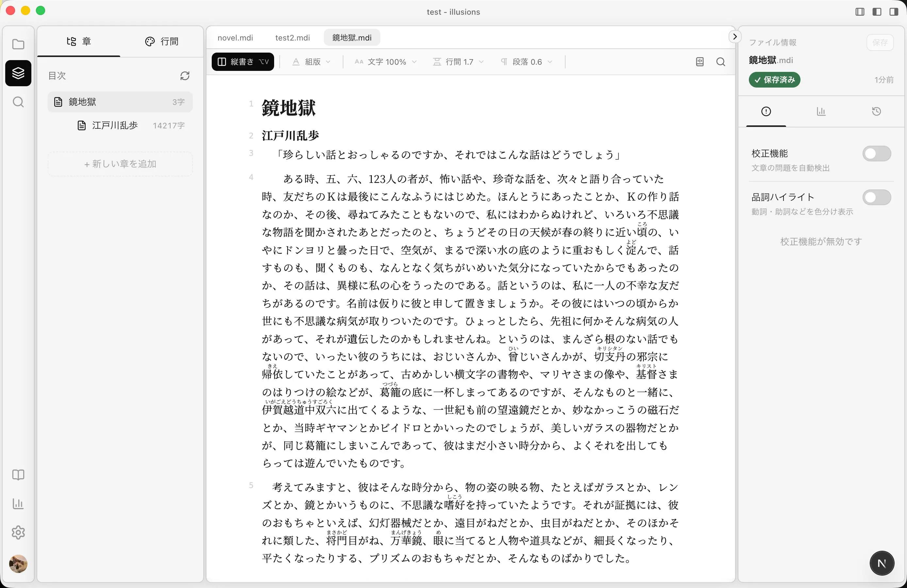Open the statistics chart icon in left sidebar
Image resolution: width=907 pixels, height=588 pixels.
tap(18, 503)
